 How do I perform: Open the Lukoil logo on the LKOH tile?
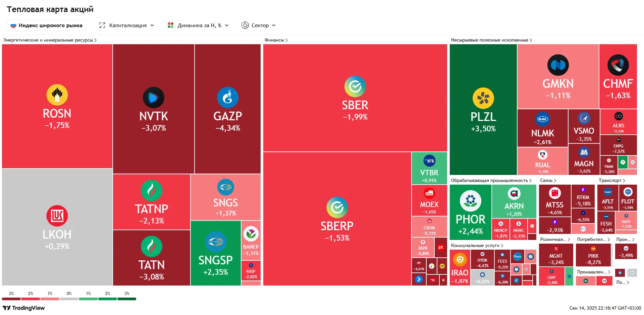tap(57, 216)
